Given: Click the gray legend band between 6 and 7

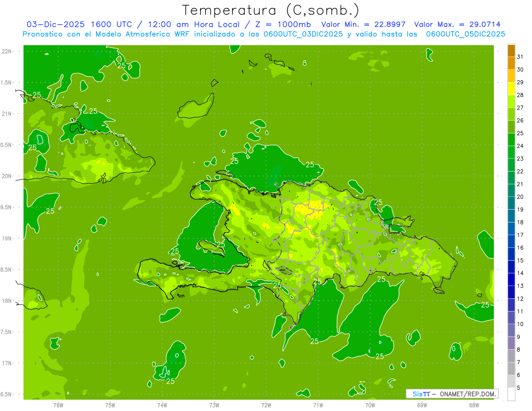Looking at the screenshot, I should [511, 368].
